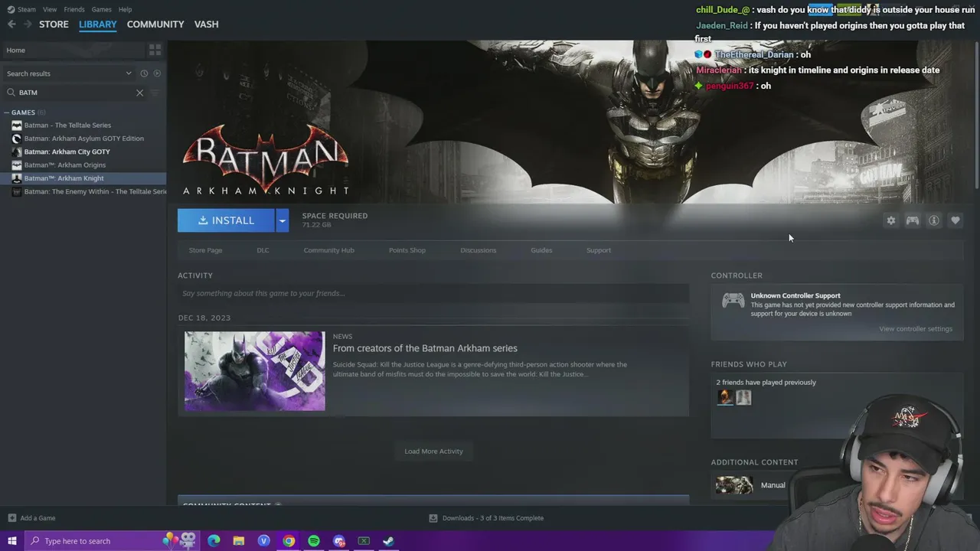Go back with the left arrow

[11, 24]
